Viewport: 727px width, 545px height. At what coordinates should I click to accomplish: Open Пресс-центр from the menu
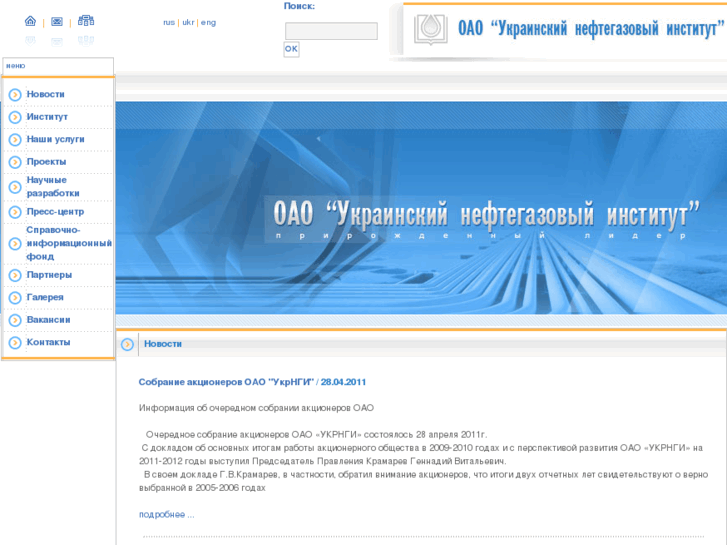click(x=55, y=212)
